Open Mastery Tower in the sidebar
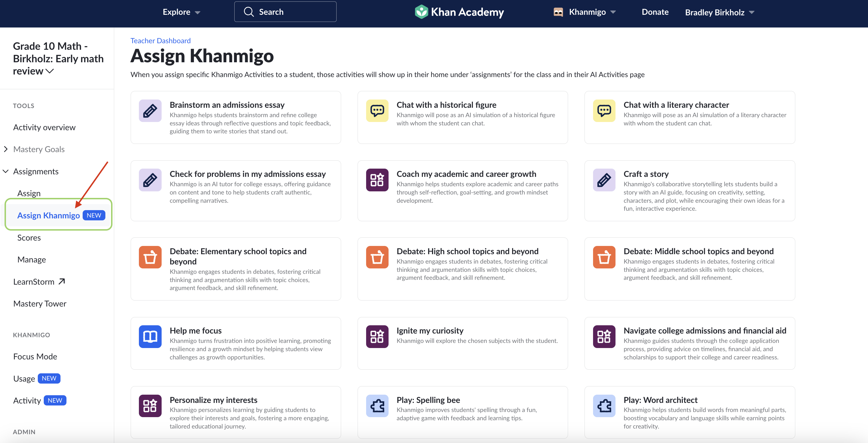Viewport: 868px width, 443px height. [x=40, y=304]
